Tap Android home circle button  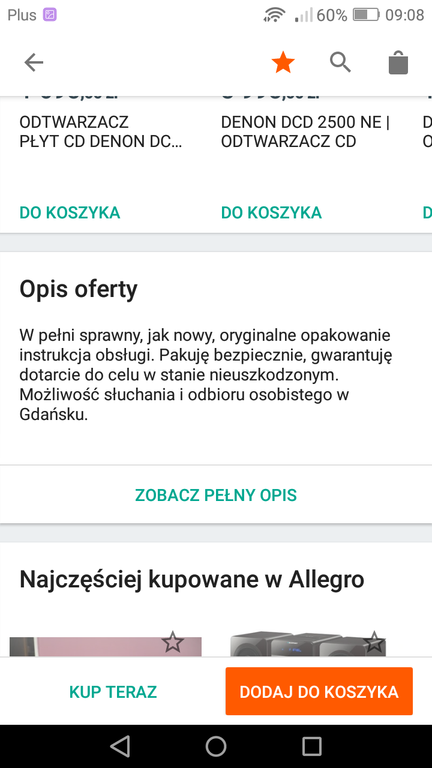[x=216, y=746]
